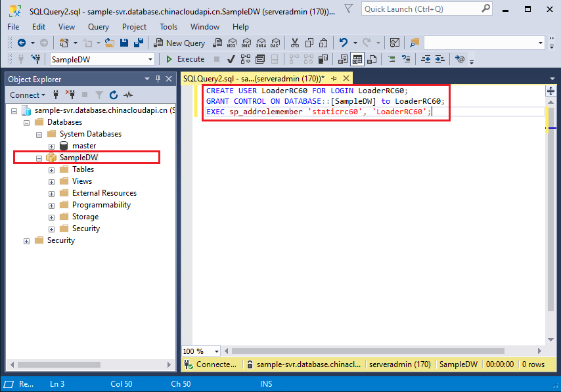This screenshot has width=561, height=392.
Task: Open the 100 % zoom dropdown
Action: coord(217,351)
